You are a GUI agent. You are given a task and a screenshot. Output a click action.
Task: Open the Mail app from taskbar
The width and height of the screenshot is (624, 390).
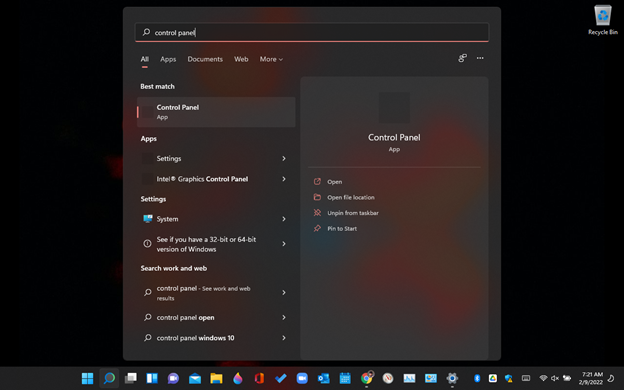195,378
